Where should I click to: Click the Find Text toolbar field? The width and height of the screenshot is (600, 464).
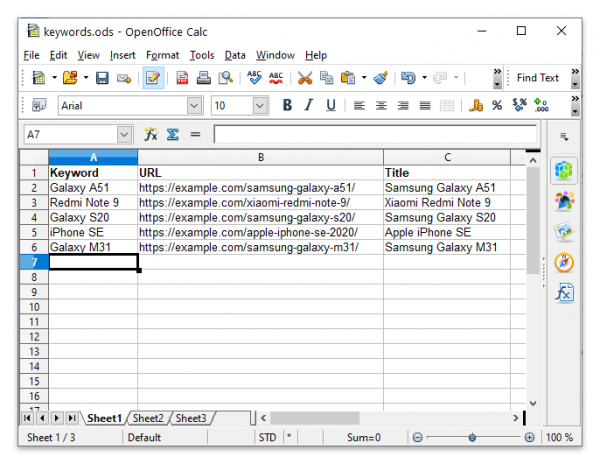point(537,78)
